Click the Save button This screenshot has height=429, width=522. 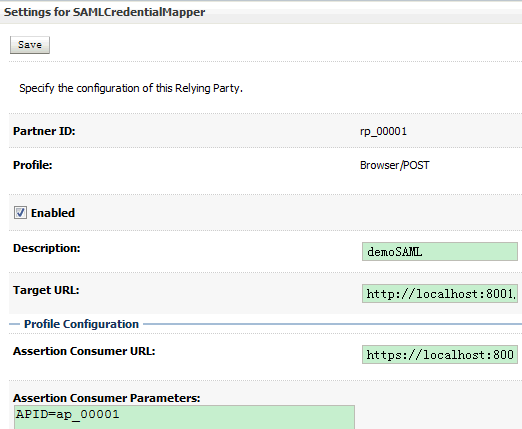point(30,45)
